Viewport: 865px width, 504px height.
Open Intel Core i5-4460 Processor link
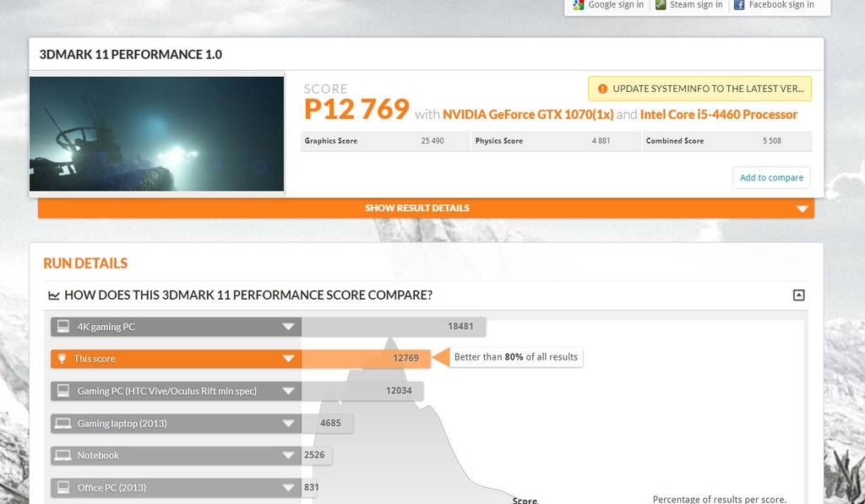click(718, 115)
